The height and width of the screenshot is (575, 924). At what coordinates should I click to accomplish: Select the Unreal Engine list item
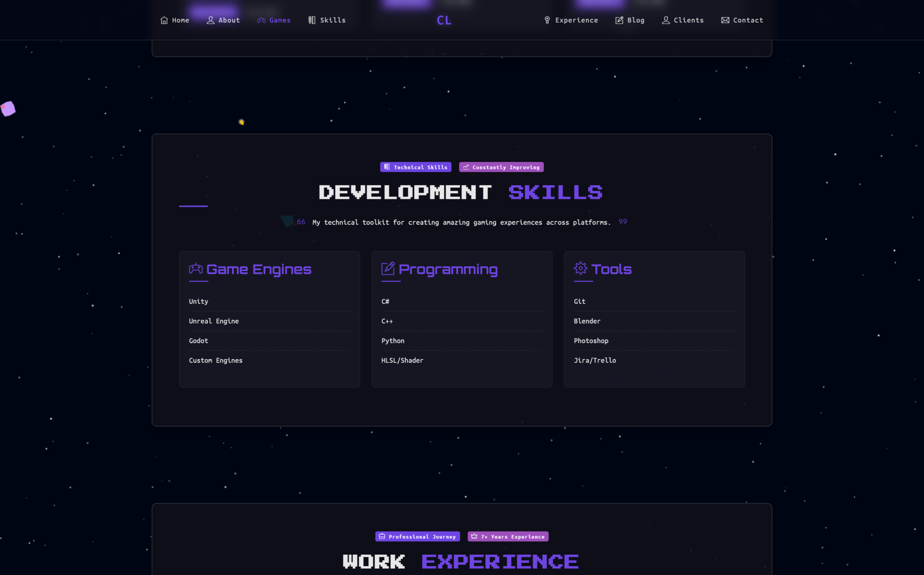(214, 321)
